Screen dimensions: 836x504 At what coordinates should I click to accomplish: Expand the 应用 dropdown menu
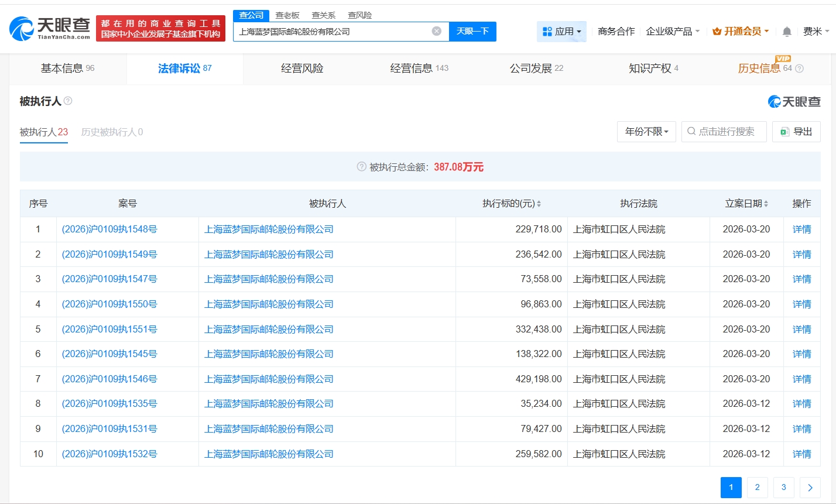(561, 32)
